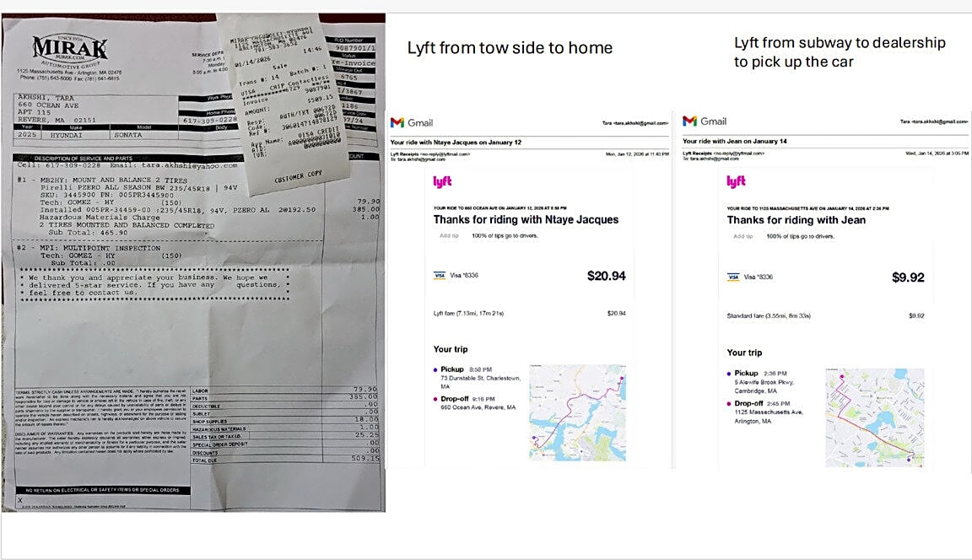Screen dimensions: 972x560
Task: Click the Lyft logo in the $9.92 receipt
Action: pos(736,181)
